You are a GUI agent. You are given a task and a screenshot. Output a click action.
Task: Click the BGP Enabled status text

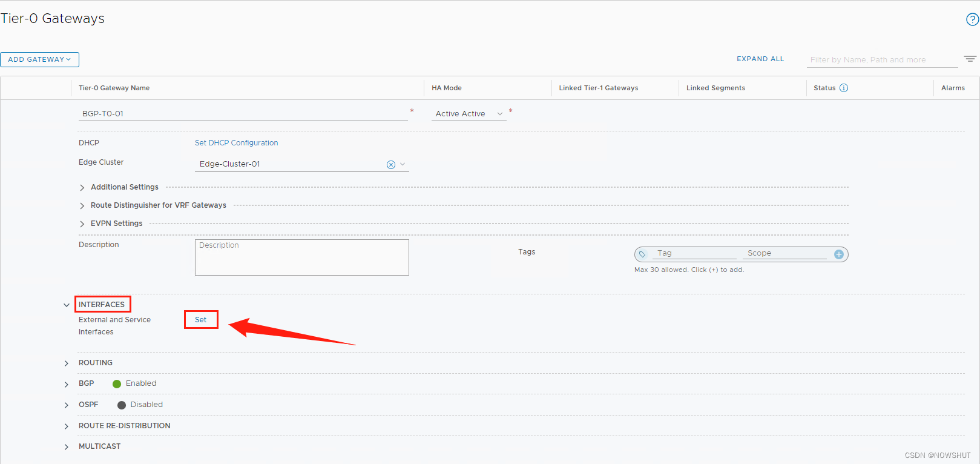pos(141,383)
